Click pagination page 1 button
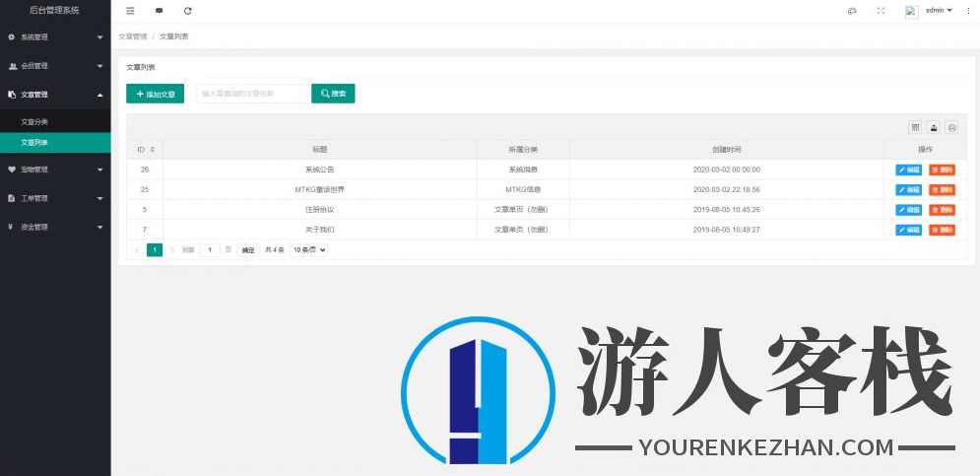The image size is (980, 476). click(x=155, y=249)
